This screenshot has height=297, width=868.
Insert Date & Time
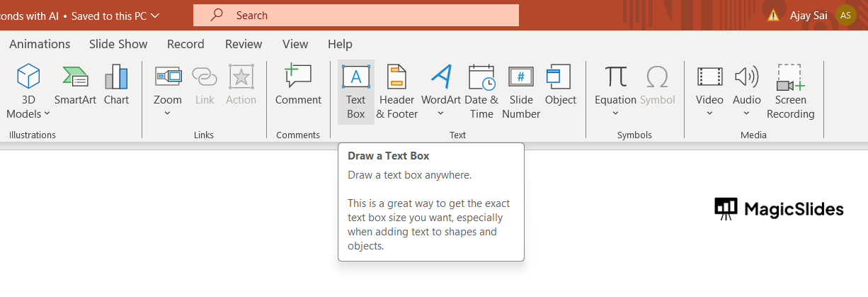pyautogui.click(x=481, y=91)
